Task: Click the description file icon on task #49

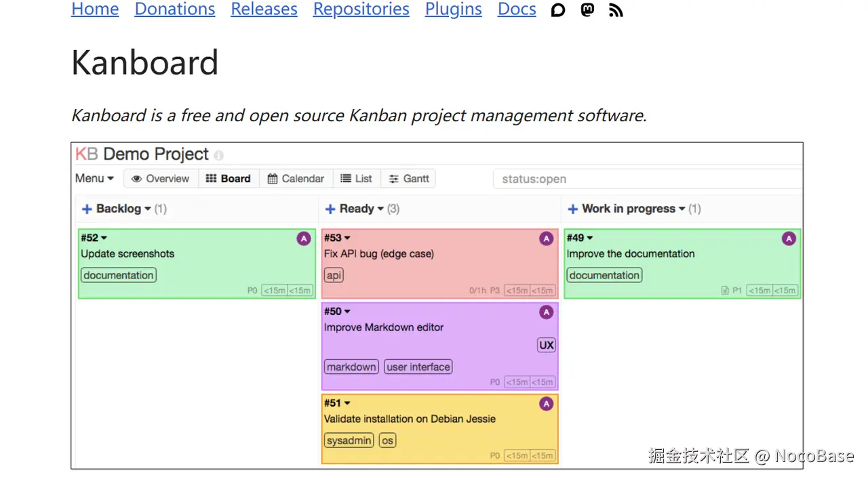Action: pos(725,291)
